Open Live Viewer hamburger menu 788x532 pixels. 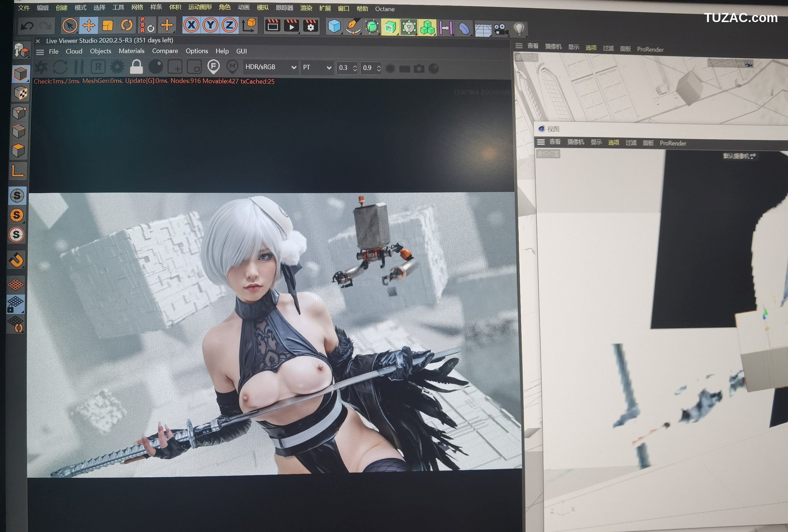coord(40,52)
